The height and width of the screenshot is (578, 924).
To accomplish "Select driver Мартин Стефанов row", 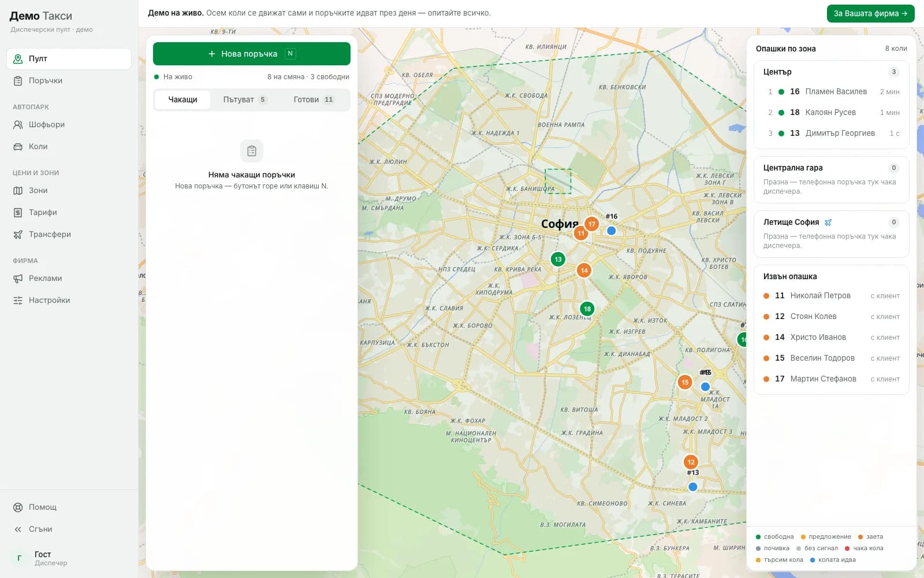I will [832, 379].
